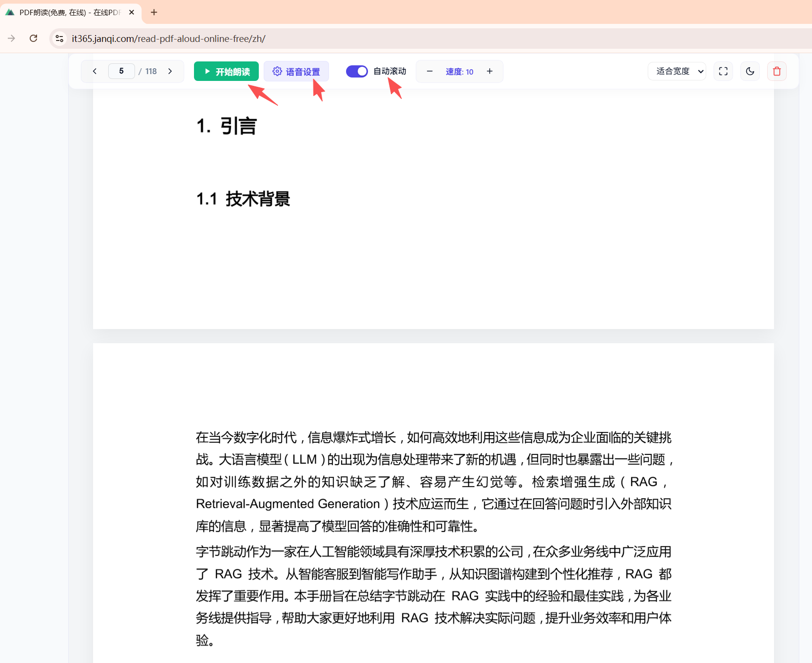Click the address bar URL
812x663 pixels.
169,39
